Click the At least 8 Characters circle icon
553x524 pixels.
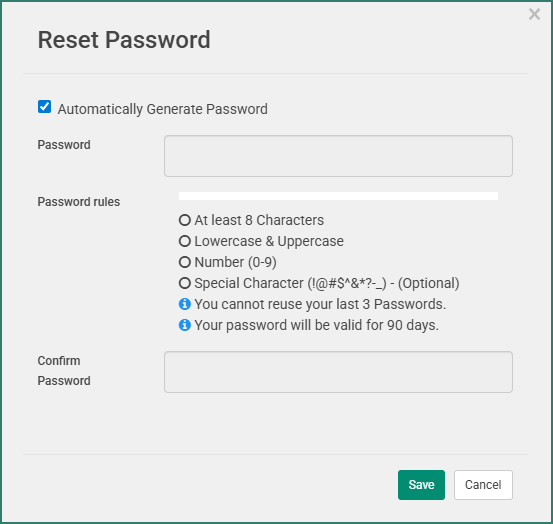click(x=184, y=220)
